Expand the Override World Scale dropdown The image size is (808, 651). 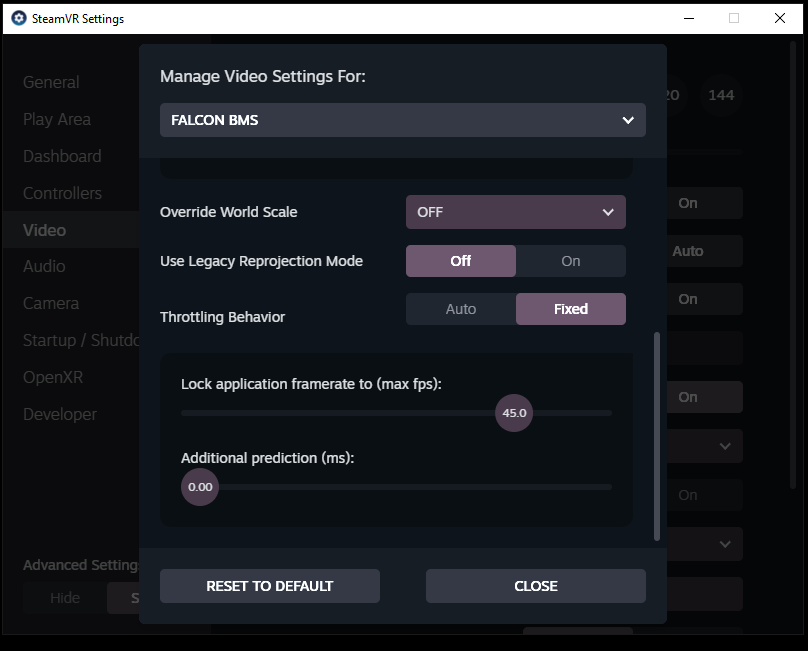click(x=516, y=212)
